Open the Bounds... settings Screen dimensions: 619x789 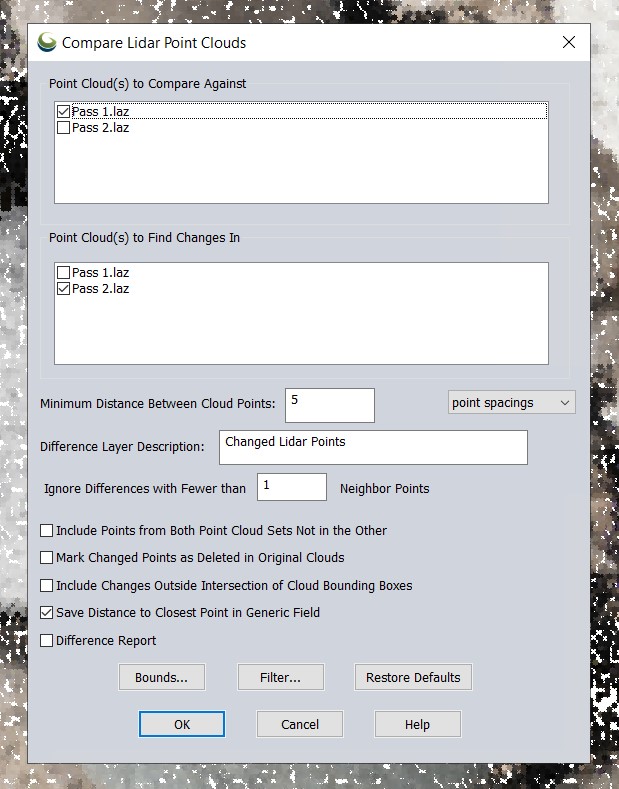pyautogui.click(x=162, y=677)
